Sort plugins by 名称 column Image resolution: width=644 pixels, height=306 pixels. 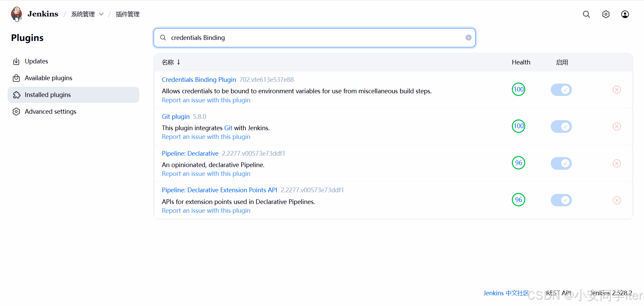click(171, 62)
